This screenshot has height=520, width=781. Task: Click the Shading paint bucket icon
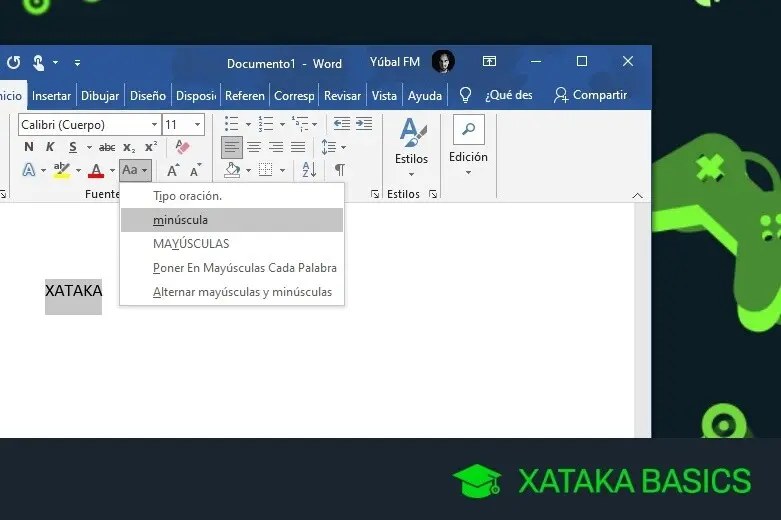click(x=232, y=170)
